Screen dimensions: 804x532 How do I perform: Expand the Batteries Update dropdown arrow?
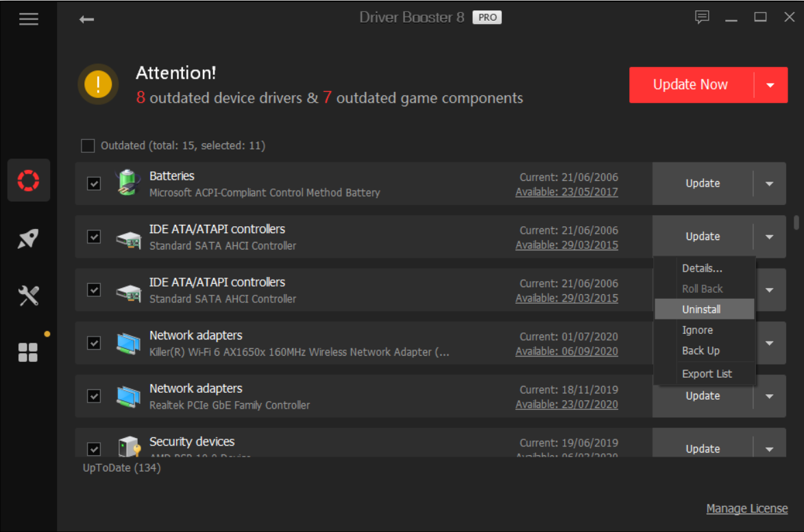[769, 184]
